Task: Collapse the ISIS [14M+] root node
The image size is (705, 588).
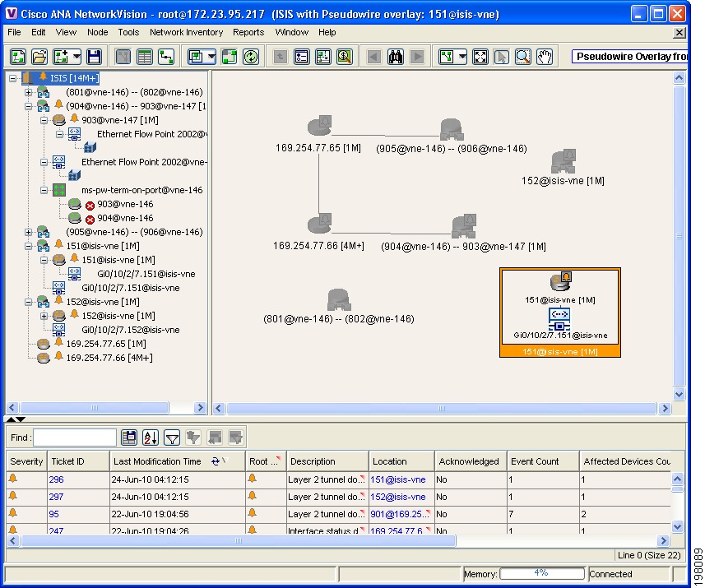Action: coord(12,78)
